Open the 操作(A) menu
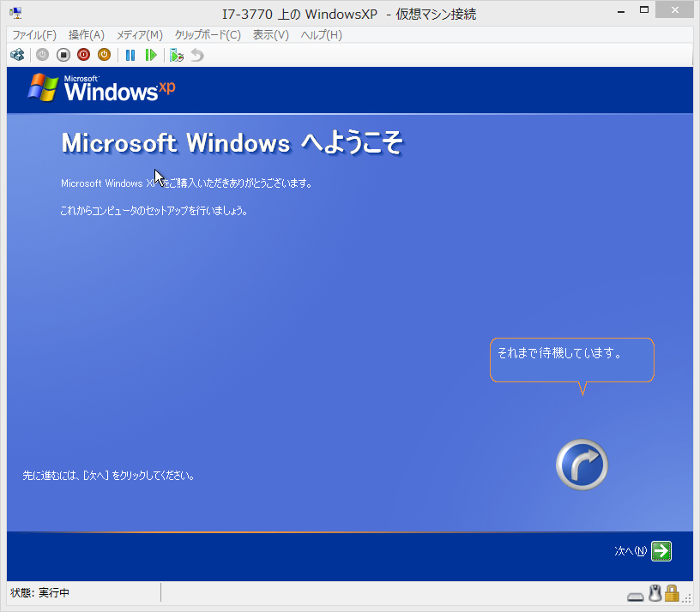 (86, 35)
